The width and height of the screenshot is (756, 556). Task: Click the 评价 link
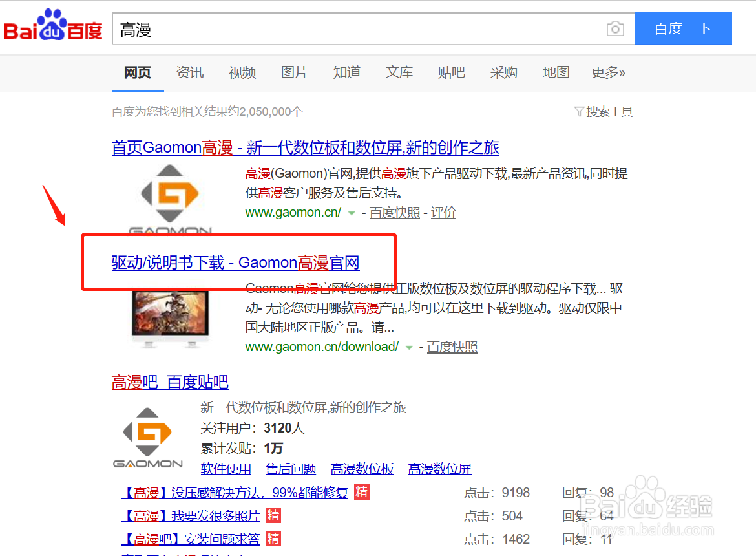pyautogui.click(x=443, y=213)
